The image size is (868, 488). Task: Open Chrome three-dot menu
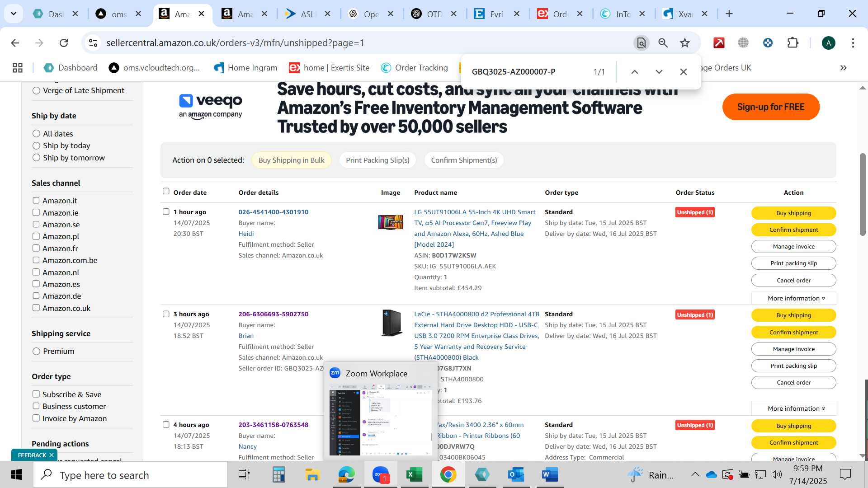click(853, 43)
